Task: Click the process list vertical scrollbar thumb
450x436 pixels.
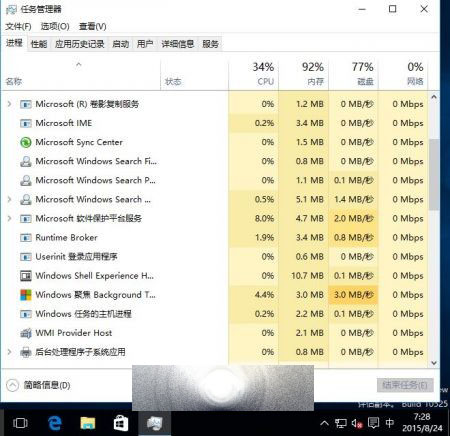Action: tap(434, 174)
